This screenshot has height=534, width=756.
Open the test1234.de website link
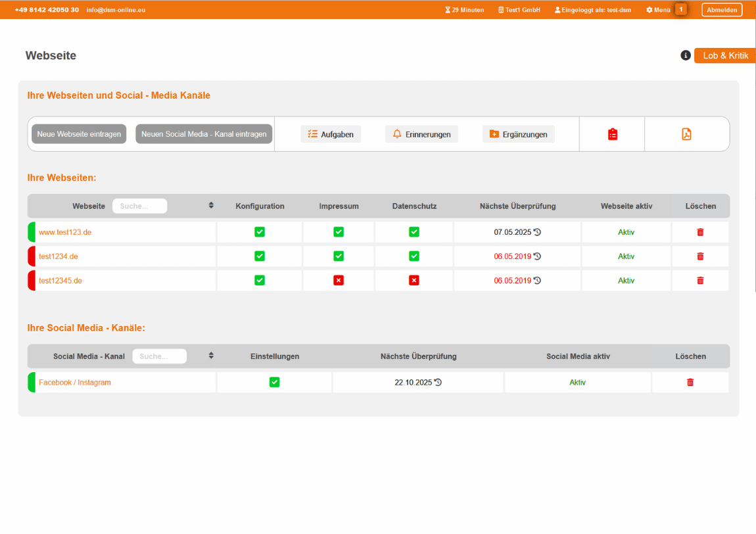59,256
